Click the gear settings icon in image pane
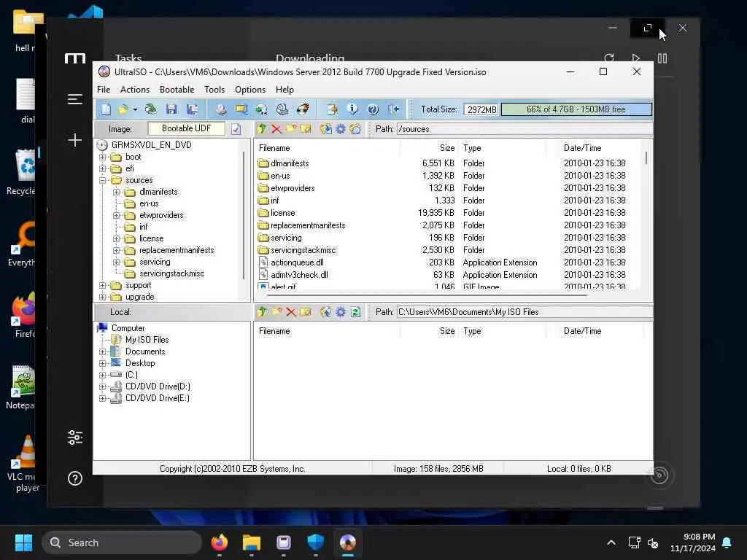This screenshot has width=747, height=560. point(340,128)
